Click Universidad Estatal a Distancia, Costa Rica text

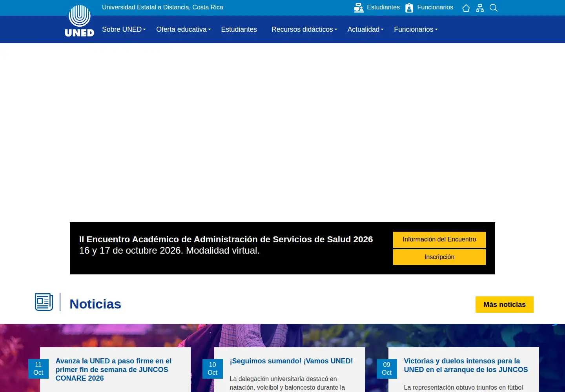click(162, 7)
